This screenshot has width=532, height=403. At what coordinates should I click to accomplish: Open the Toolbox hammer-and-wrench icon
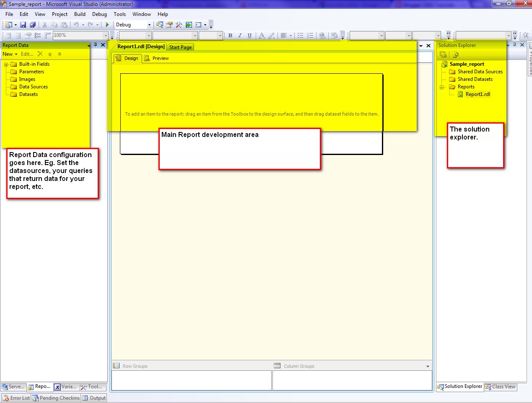pos(179,25)
